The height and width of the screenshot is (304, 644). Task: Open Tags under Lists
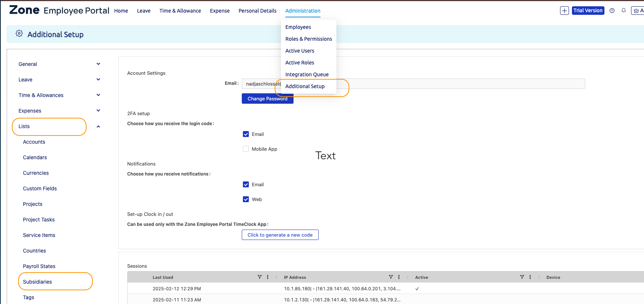click(x=28, y=297)
